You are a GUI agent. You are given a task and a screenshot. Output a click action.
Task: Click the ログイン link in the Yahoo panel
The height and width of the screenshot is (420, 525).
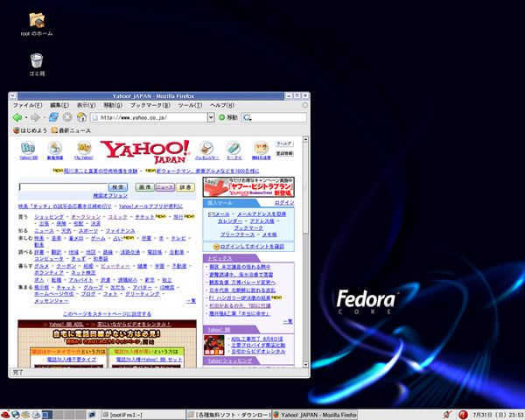pos(284,202)
